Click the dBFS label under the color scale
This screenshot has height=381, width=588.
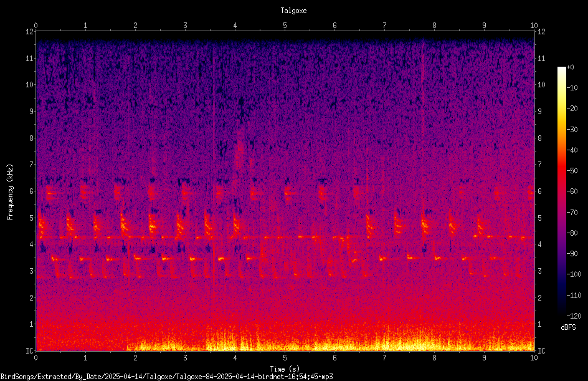point(568,327)
